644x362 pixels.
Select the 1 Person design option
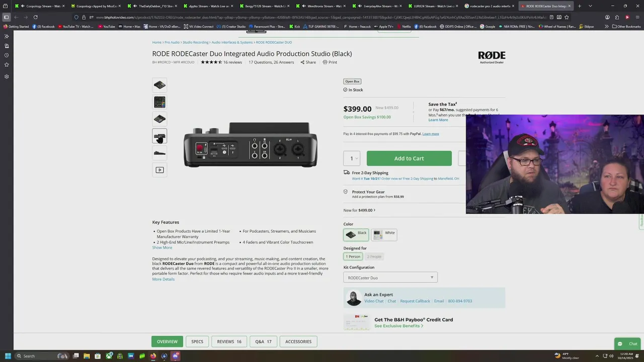click(353, 256)
